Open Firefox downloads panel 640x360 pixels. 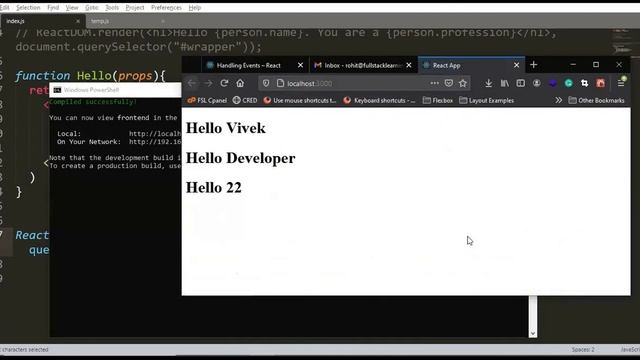[488, 83]
